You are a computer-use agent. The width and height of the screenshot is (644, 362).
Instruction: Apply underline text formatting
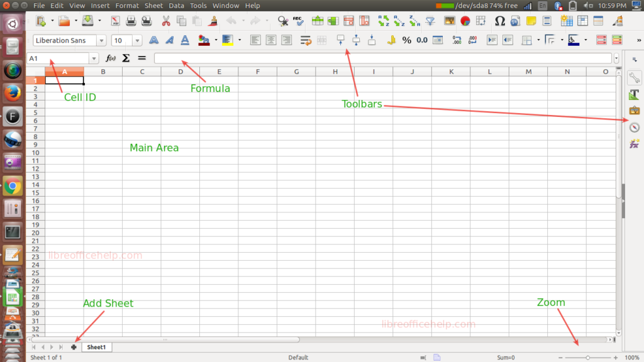(185, 40)
